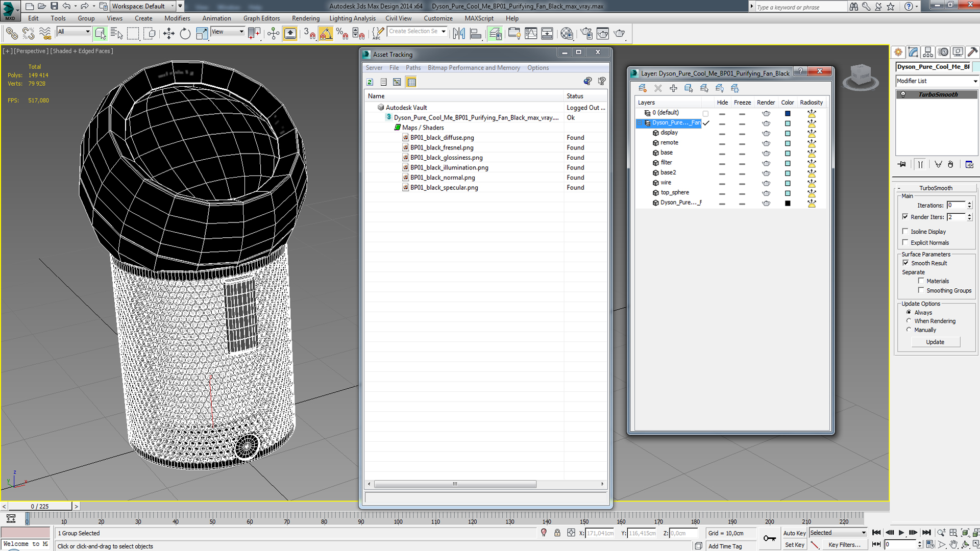Click the TurboSmooth Update button
The width and height of the screenshot is (980, 551).
point(935,342)
